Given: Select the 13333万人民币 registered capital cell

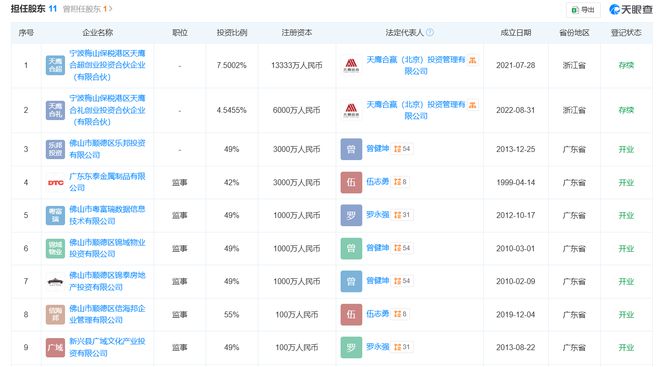Looking at the screenshot, I should point(297,65).
